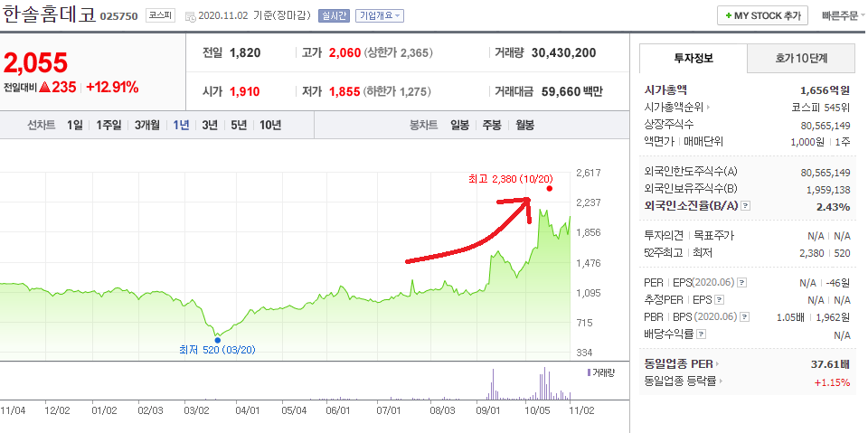Click the 거래량 value 30,430,200
The height and width of the screenshot is (433, 868).
click(563, 53)
